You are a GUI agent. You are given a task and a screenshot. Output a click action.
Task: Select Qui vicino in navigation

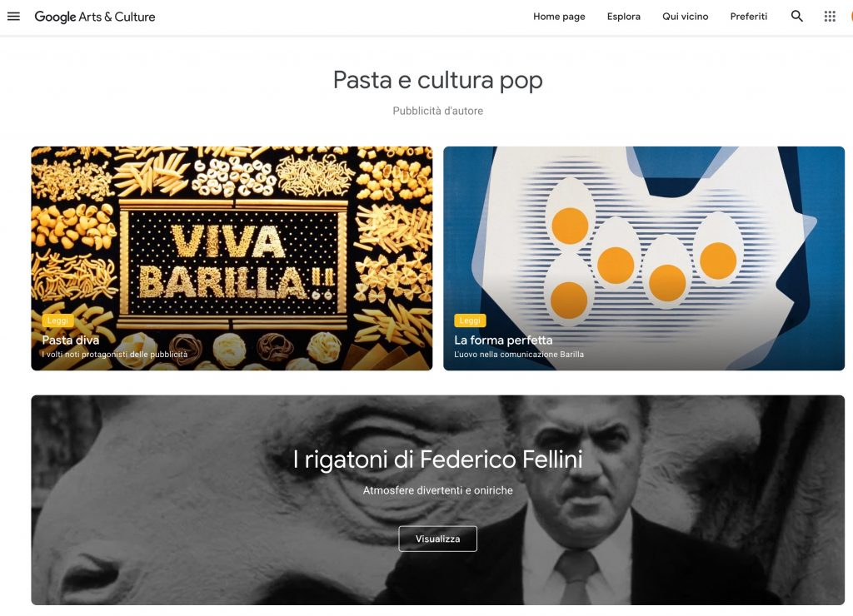pos(685,17)
